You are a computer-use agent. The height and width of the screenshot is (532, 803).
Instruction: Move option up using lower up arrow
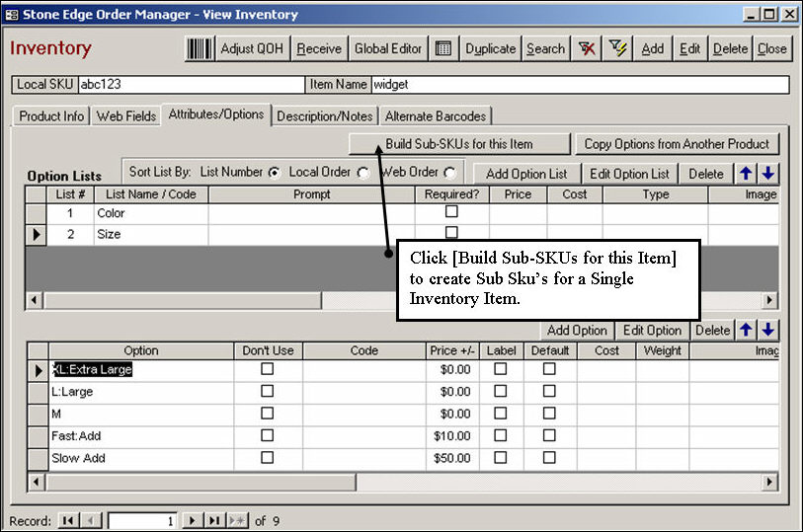click(746, 331)
